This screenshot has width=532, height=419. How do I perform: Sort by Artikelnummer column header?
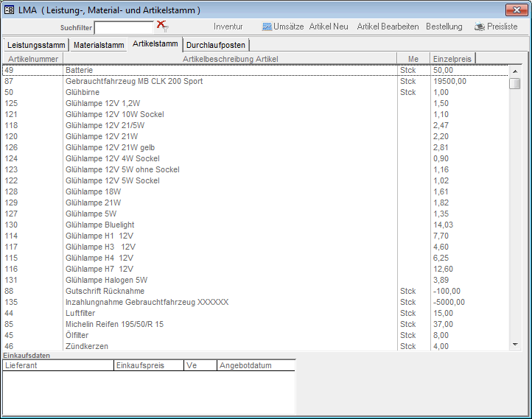33,58
